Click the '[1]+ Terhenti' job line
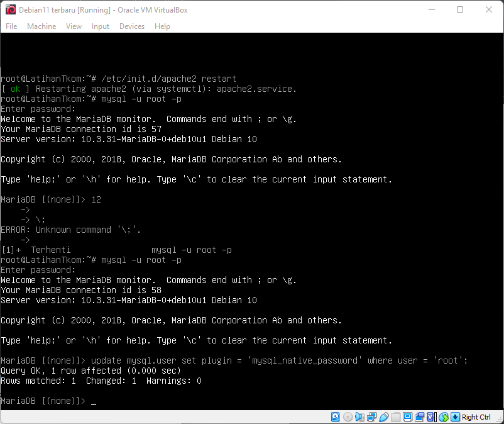The image size is (504, 424). click(116, 250)
